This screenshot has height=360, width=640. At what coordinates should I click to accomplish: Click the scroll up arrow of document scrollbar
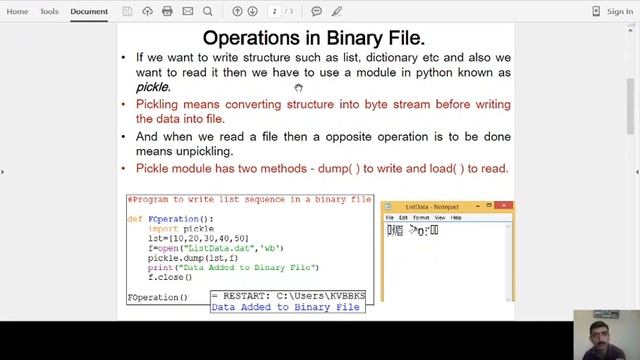pyautogui.click(x=631, y=30)
